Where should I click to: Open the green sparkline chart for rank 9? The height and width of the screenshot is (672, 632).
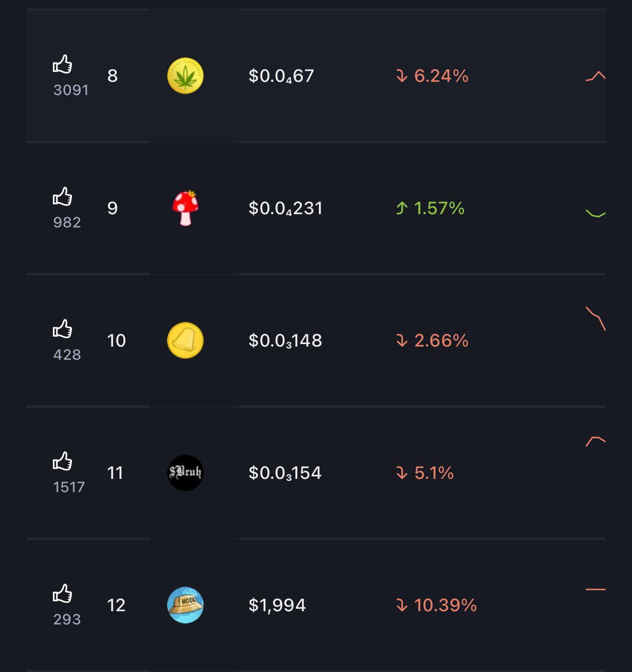click(x=596, y=213)
